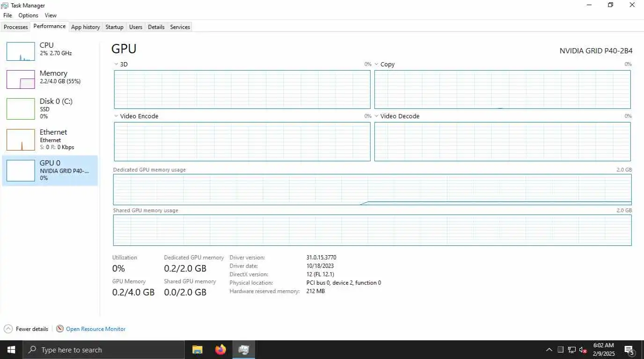The height and width of the screenshot is (359, 644).
Task: Click the Resource Monitor gauge icon
Action: [x=60, y=329]
